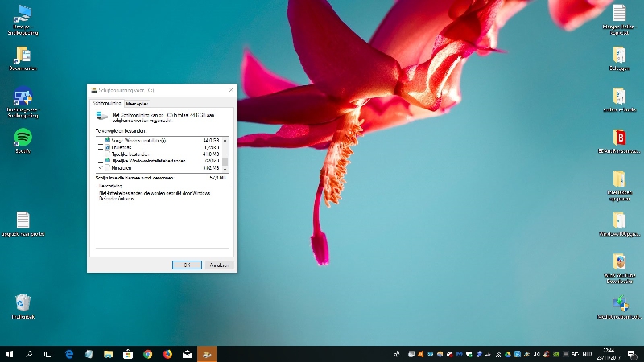Screen dimensions: 644x362
Task: Uncheck the Miniaturen checkbox
Action: coord(101,168)
